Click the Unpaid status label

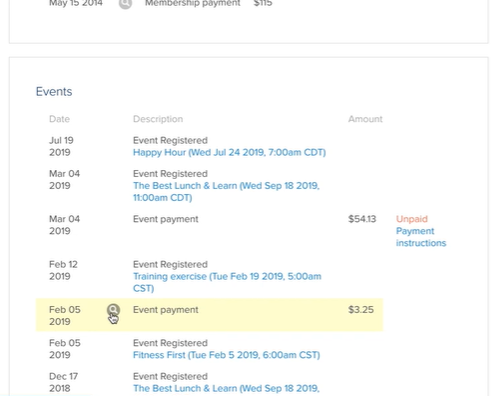(412, 219)
